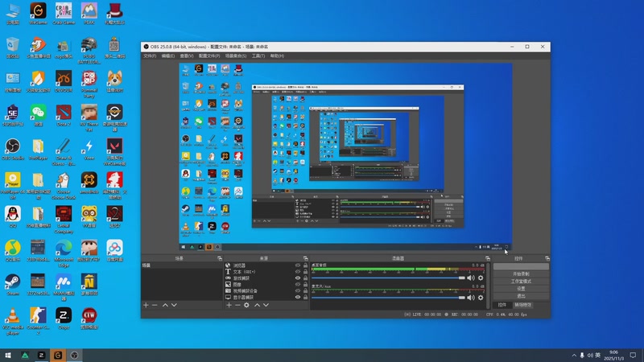This screenshot has width=644, height=362.
Task: Toggle visibility of the Text (GDI+) source
Action: pos(298,272)
